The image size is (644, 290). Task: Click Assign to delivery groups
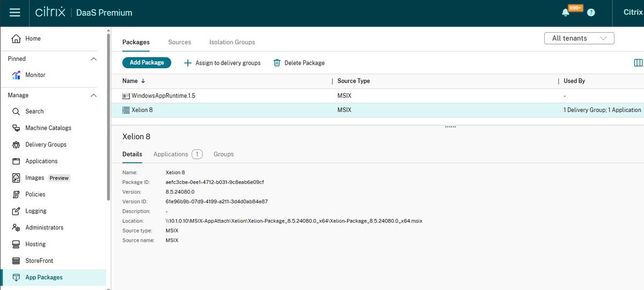click(x=222, y=63)
